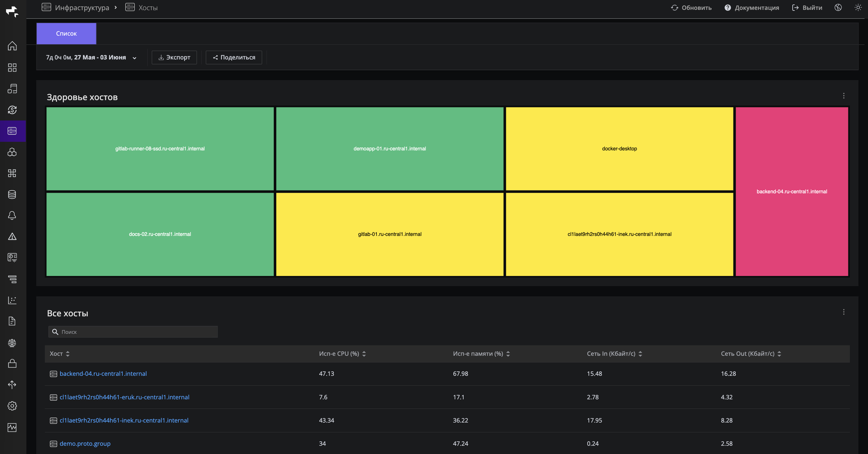868x454 pixels.
Task: Select the red backend-04 treemap tile
Action: [792, 191]
